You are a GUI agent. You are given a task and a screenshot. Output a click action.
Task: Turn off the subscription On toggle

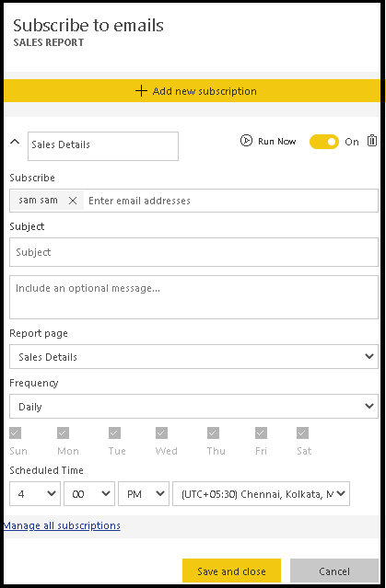coord(324,142)
